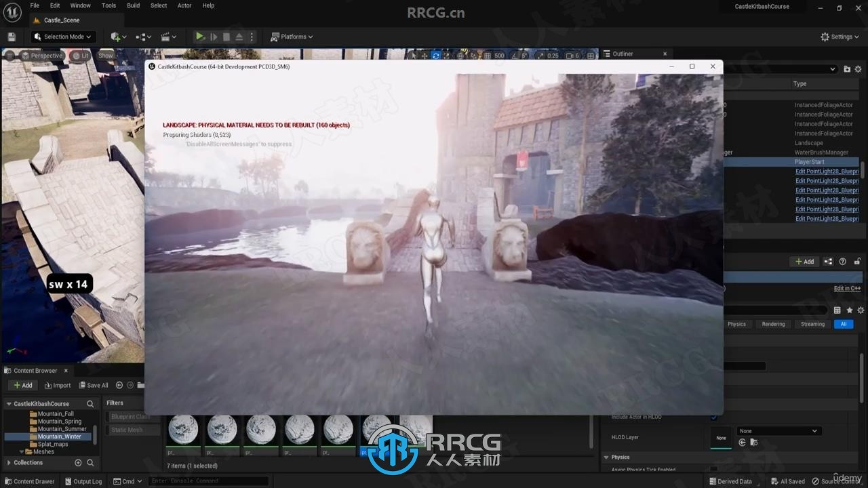Open first Edit PointLight28_Blueprint link

pyautogui.click(x=827, y=171)
